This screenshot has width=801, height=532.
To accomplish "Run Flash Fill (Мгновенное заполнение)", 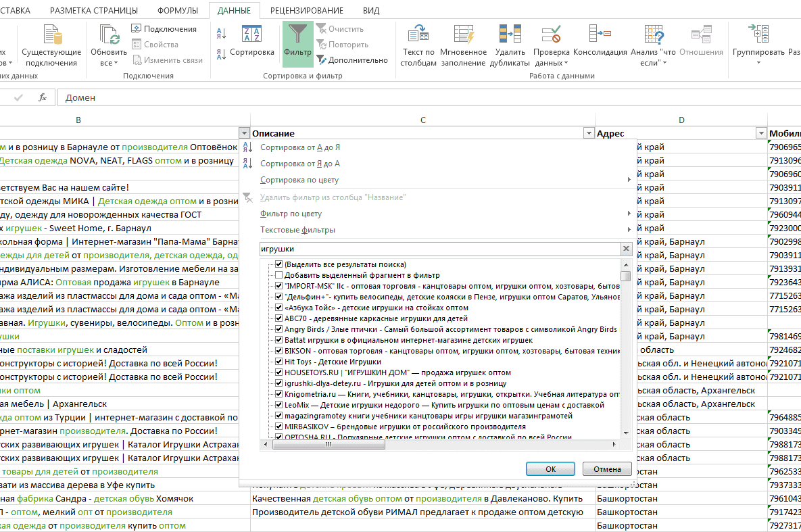I will pos(463,45).
